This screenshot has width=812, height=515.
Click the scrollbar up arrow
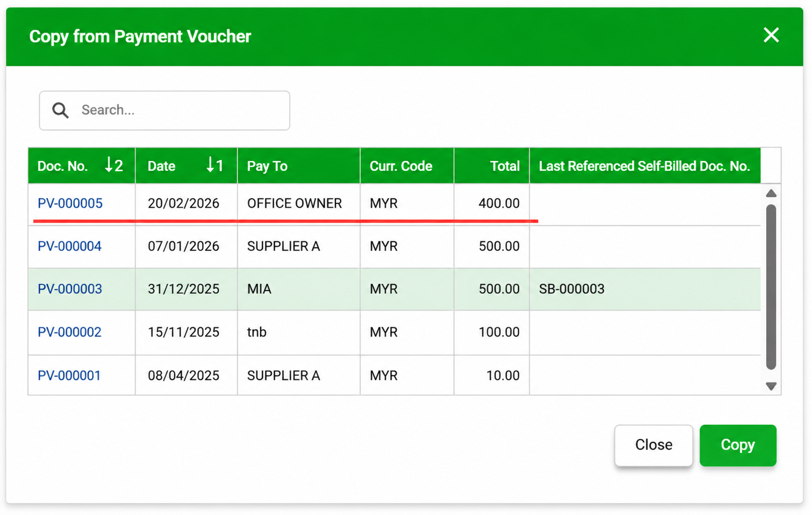click(x=771, y=193)
